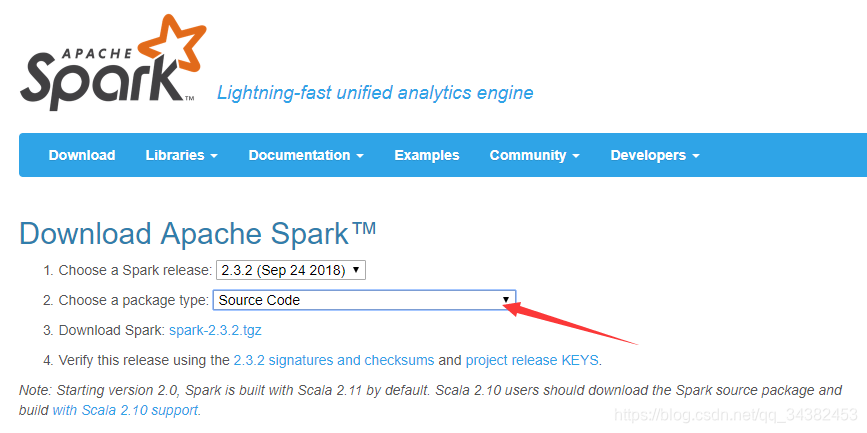Click the Libraries caret arrow
The height and width of the screenshot is (433, 867).
213,156
